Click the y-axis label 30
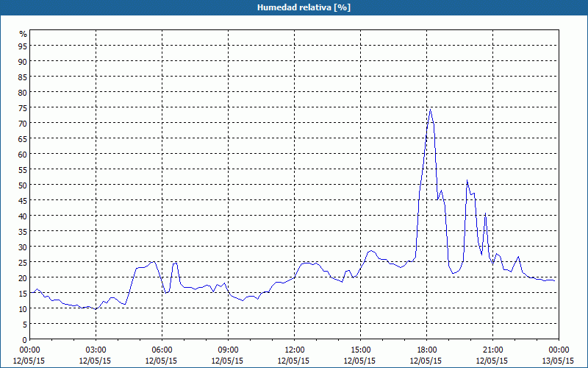588x368 pixels. point(23,247)
